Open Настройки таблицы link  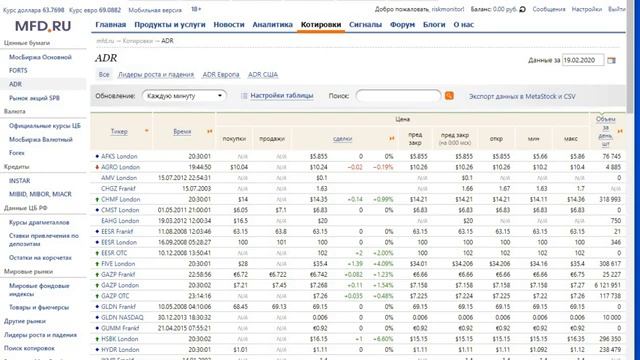[282, 96]
